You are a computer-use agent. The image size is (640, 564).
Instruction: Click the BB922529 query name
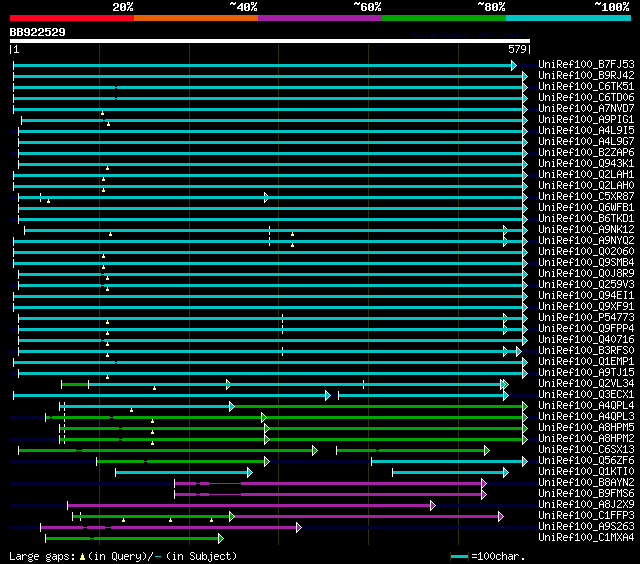tap(38, 32)
